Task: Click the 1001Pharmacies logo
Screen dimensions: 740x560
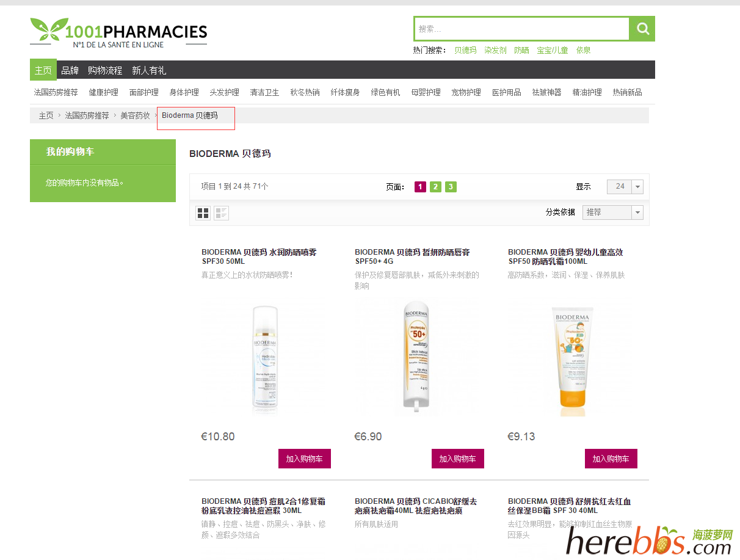Action: 118,33
